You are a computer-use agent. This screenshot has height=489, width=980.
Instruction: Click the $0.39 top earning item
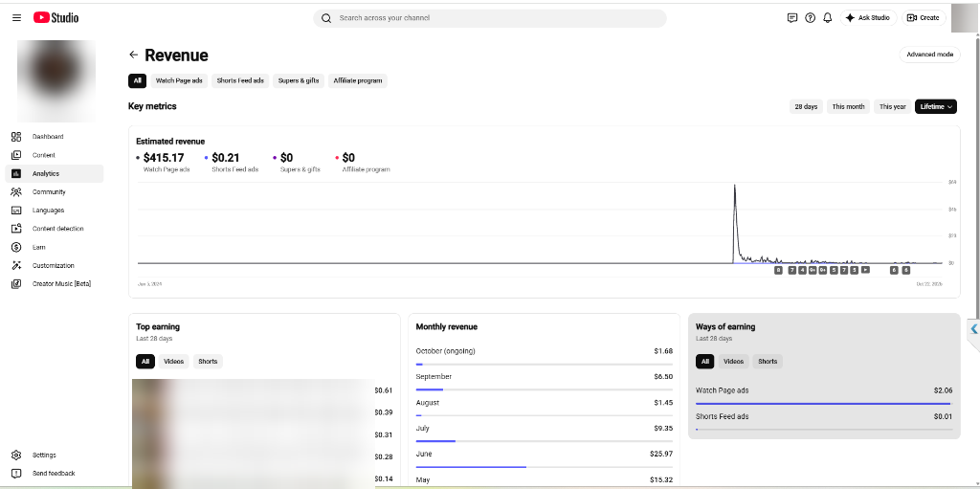(x=383, y=412)
